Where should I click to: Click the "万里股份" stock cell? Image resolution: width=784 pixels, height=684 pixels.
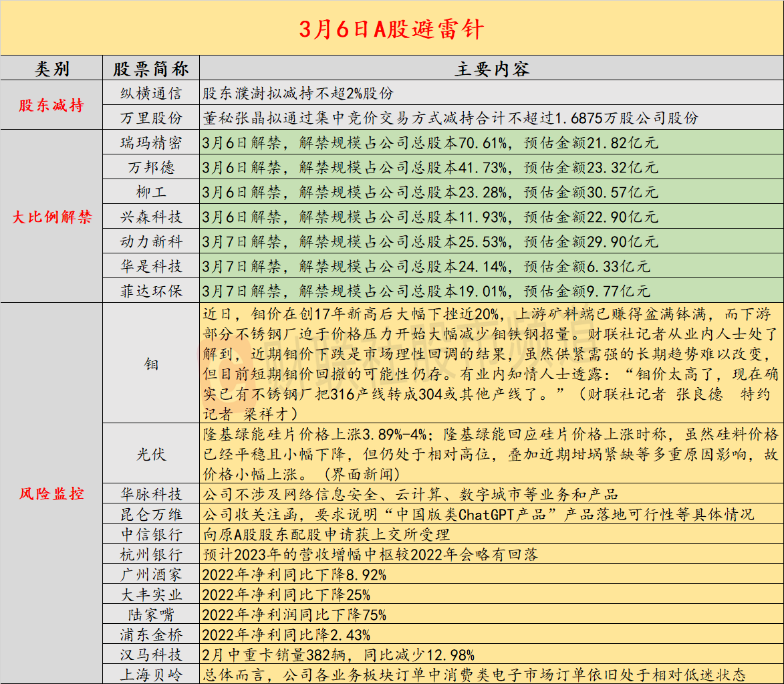pos(151,118)
